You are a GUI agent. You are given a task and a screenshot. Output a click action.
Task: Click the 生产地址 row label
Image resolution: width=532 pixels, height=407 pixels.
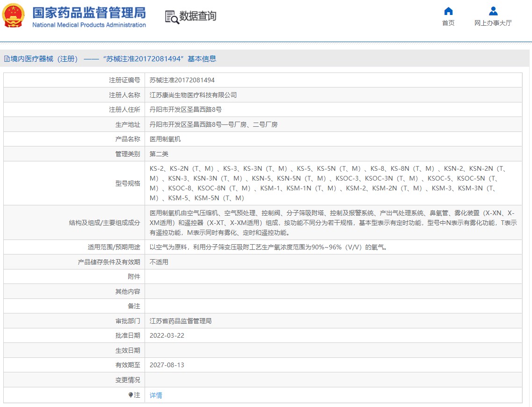(128, 124)
